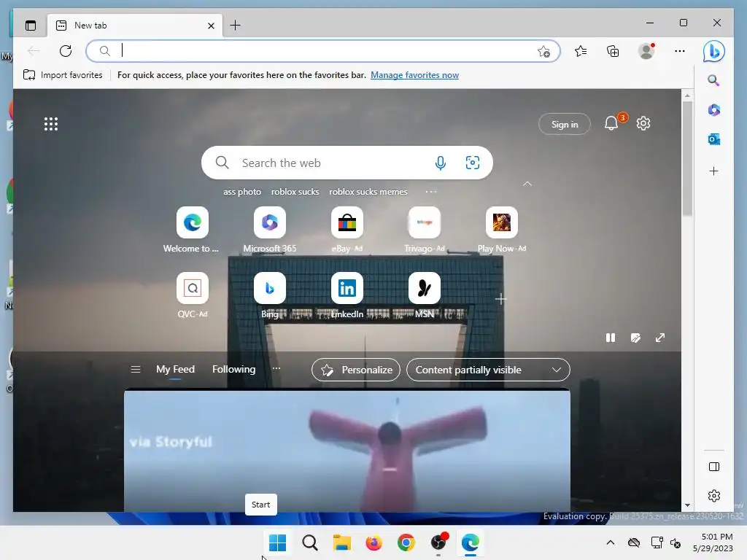Start visual search camera icon

(472, 163)
